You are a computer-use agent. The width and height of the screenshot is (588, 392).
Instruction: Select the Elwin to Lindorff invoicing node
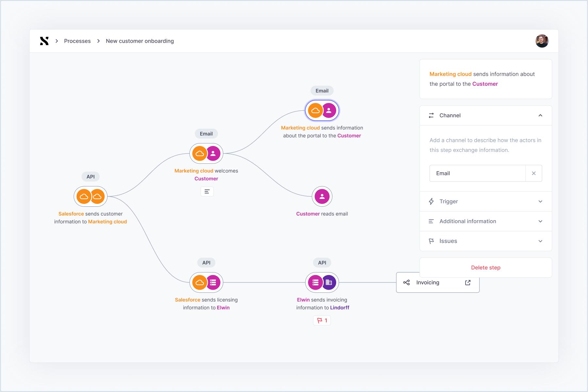coord(322,282)
